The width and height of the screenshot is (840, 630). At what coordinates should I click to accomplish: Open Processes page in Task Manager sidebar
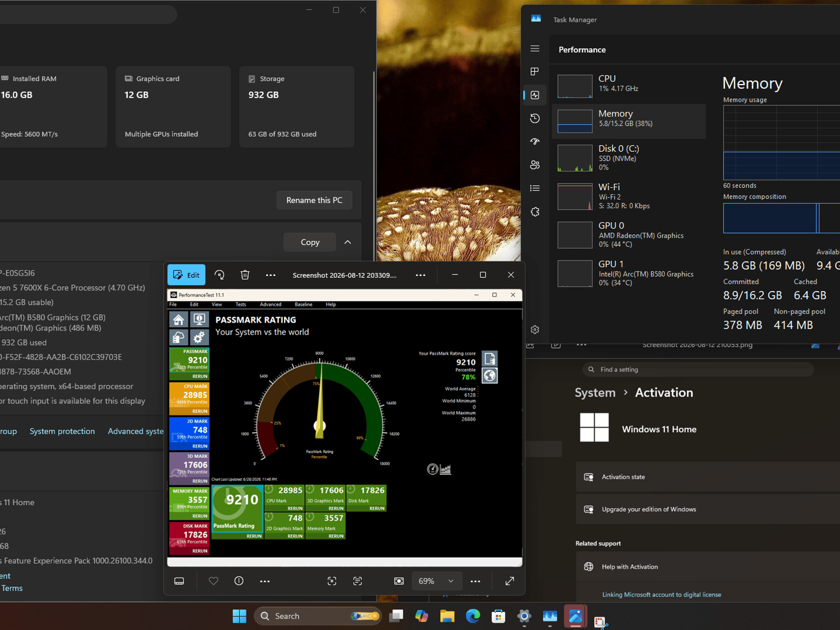(535, 72)
